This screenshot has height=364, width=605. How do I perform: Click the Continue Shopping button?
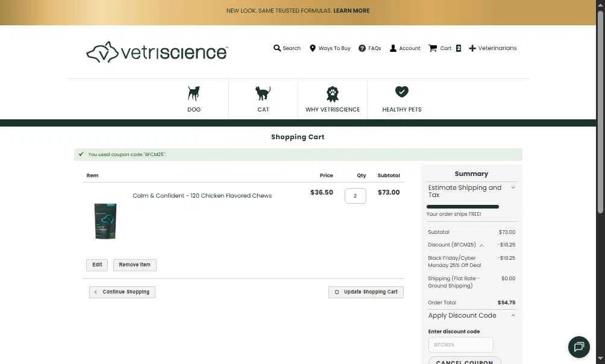click(x=122, y=292)
